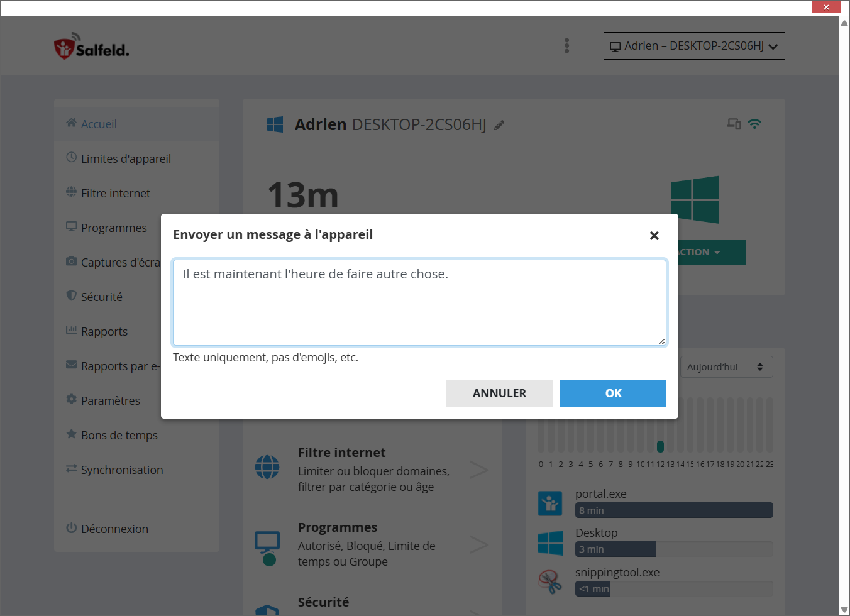The height and width of the screenshot is (616, 850).
Task: Click the Accueil home icon
Action: coord(72,123)
